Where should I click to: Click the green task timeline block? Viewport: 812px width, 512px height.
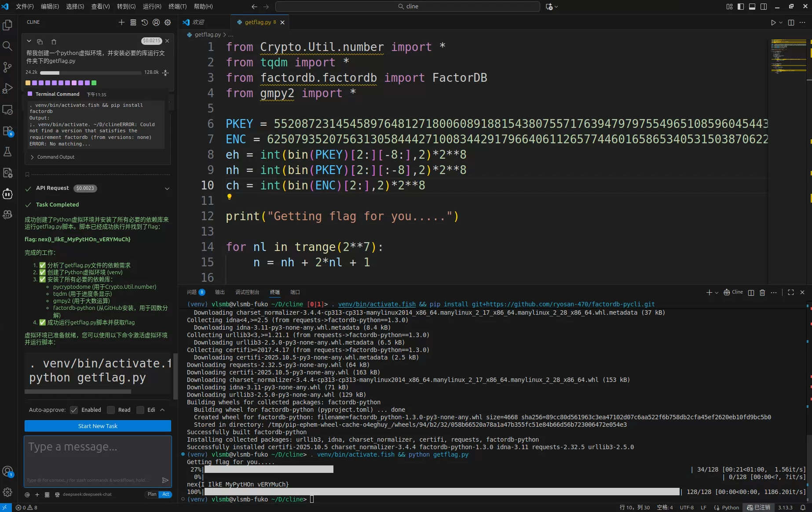point(94,83)
